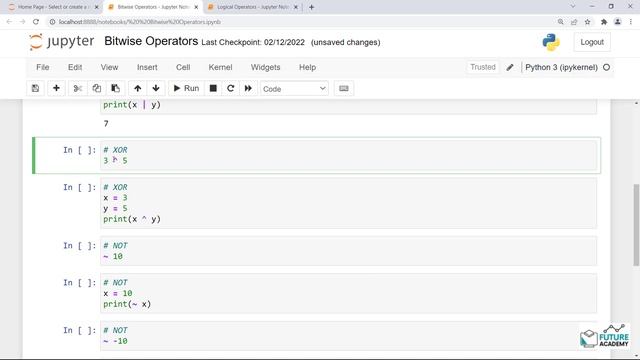
Task: Click the browser address bar
Action: [302, 22]
